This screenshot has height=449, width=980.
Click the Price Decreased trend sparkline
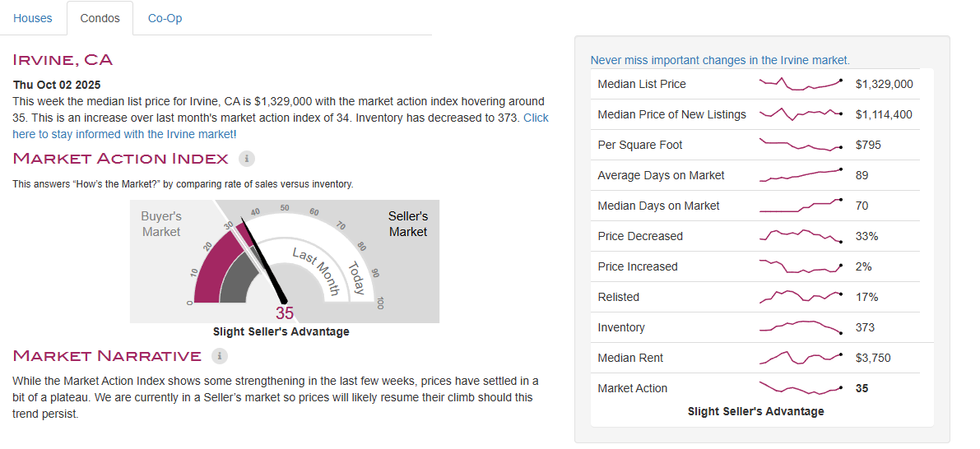pos(800,236)
